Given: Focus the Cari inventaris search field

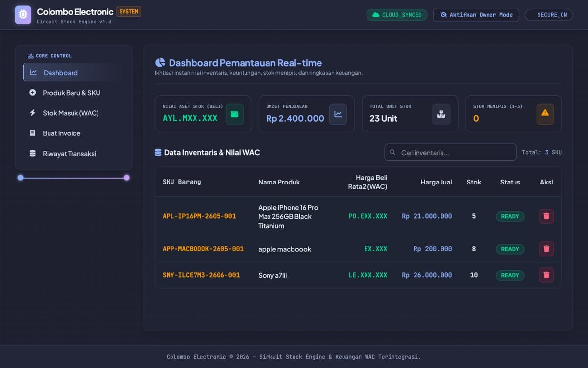Looking at the screenshot, I should [450, 153].
